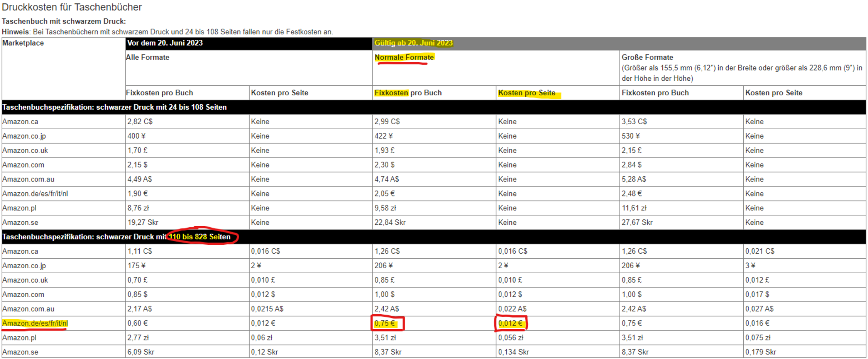The height and width of the screenshot is (359, 868).
Task: Click the 'Hinweis' note line above the table
Action: coord(167,32)
